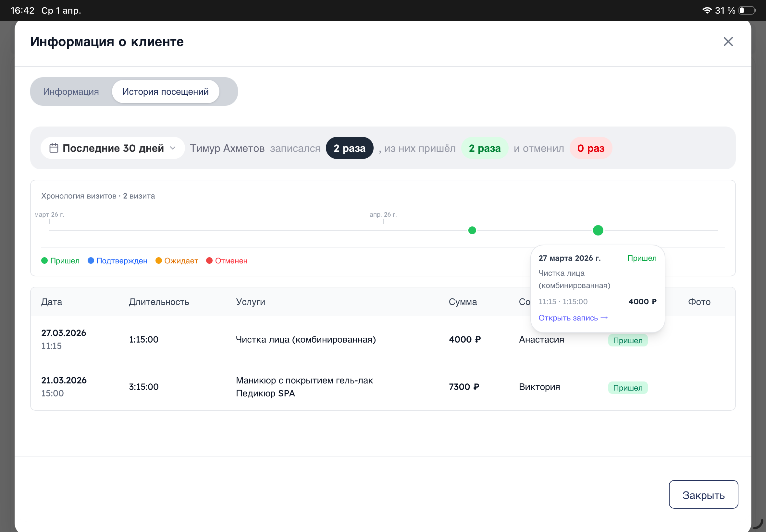Select the История посещений tab
The width and height of the screenshot is (766, 532).
tap(166, 92)
